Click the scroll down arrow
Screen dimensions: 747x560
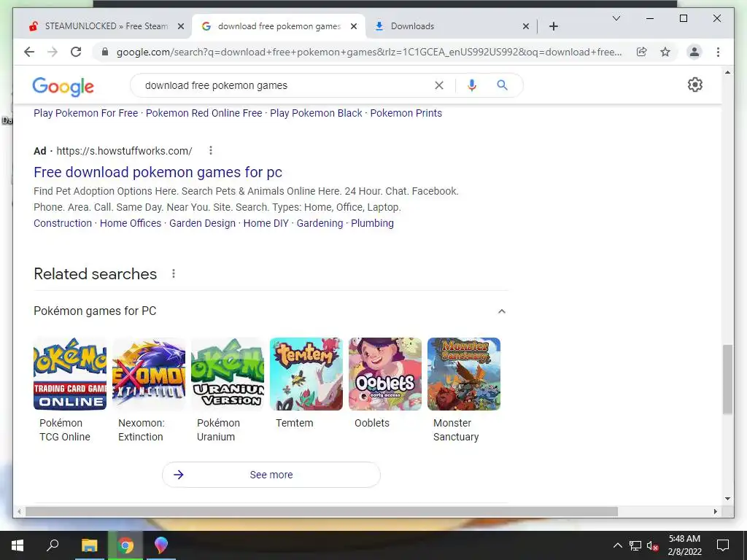click(x=727, y=499)
